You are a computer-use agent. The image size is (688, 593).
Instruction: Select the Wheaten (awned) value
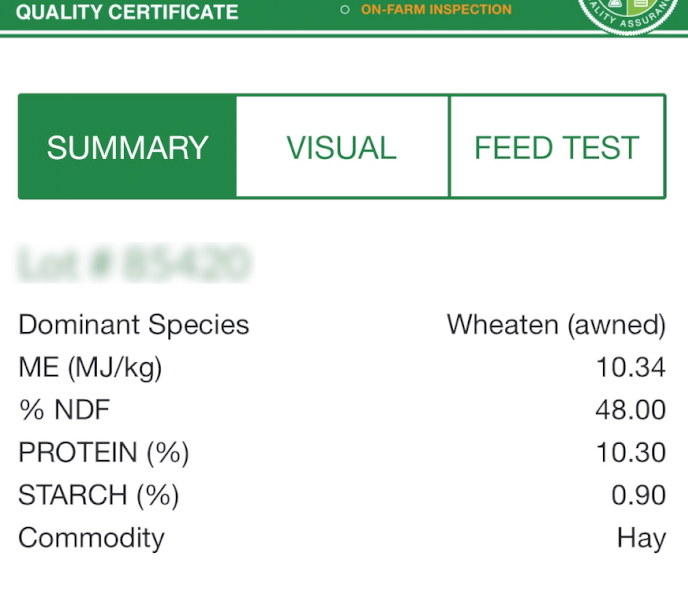(556, 325)
